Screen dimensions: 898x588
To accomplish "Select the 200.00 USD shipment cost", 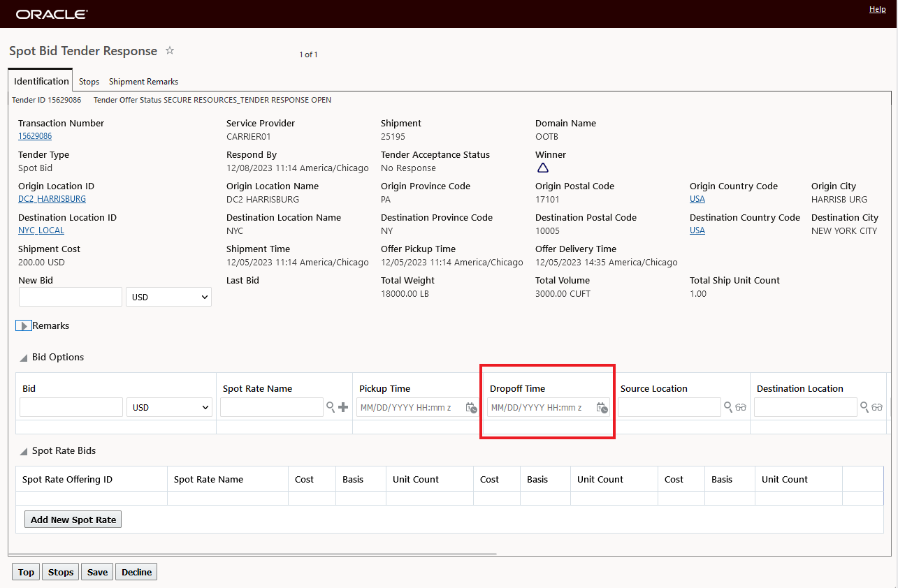I will [41, 262].
